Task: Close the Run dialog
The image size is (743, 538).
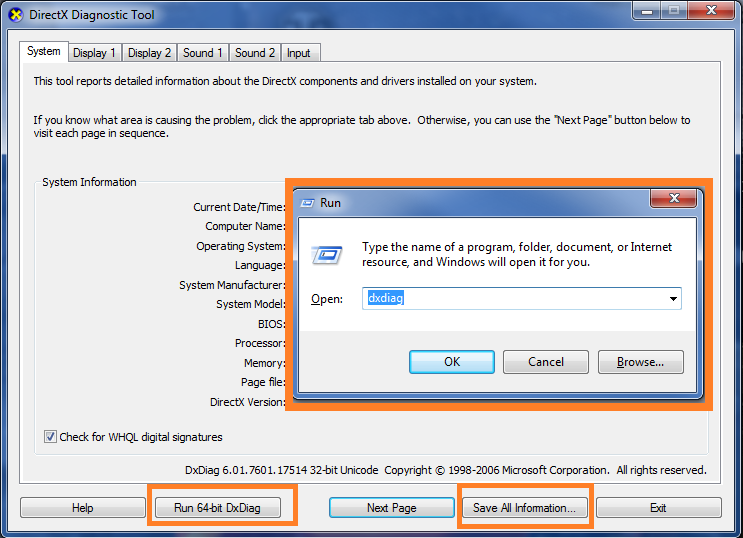Action: (x=673, y=198)
